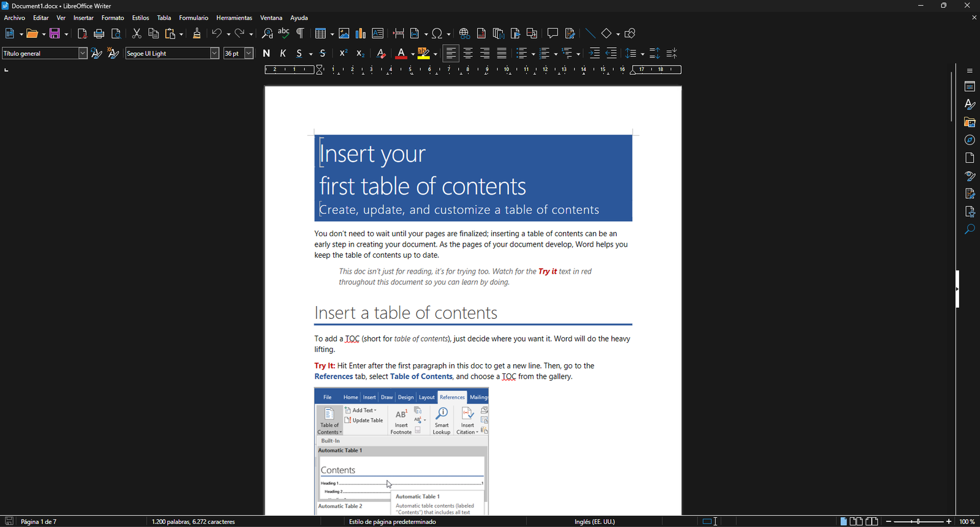Toggle formatting marks (pilcrow)
980x527 pixels.
(301, 34)
